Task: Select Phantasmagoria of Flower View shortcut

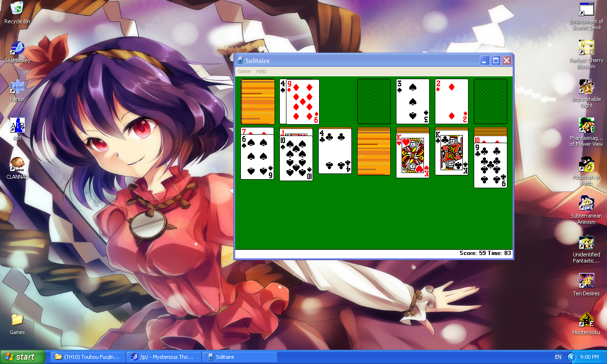Action: (586, 132)
